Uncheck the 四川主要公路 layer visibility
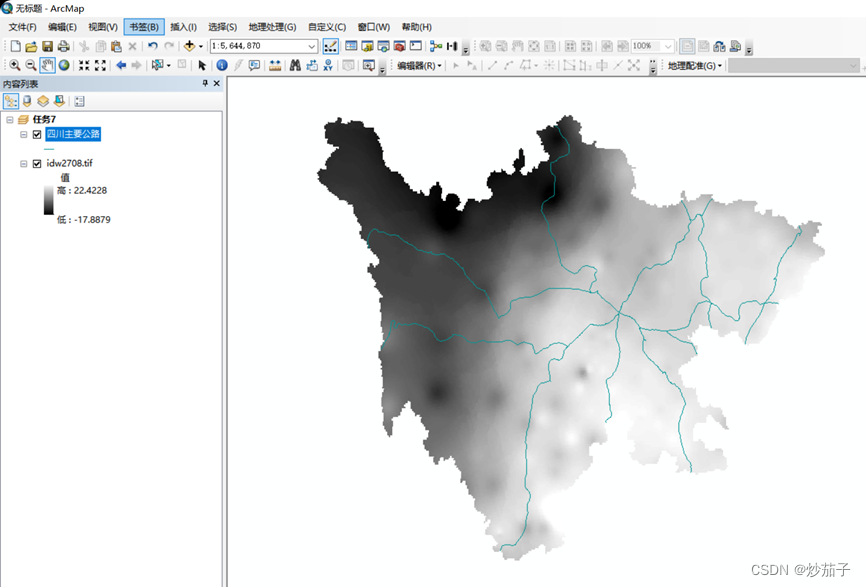Viewport: 866px width, 587px height. [37, 134]
